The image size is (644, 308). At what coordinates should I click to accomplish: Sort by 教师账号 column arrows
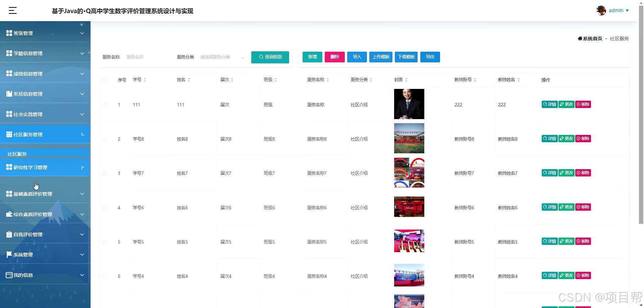tap(475, 80)
